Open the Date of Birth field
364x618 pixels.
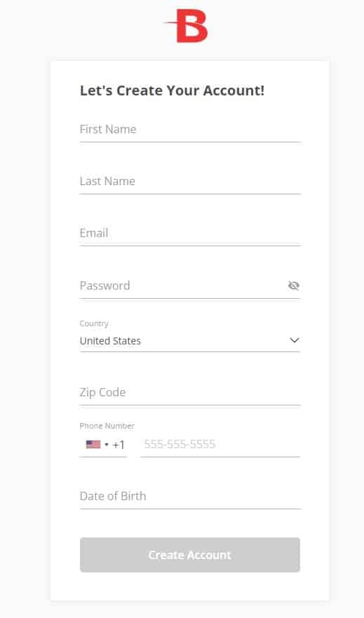190,496
